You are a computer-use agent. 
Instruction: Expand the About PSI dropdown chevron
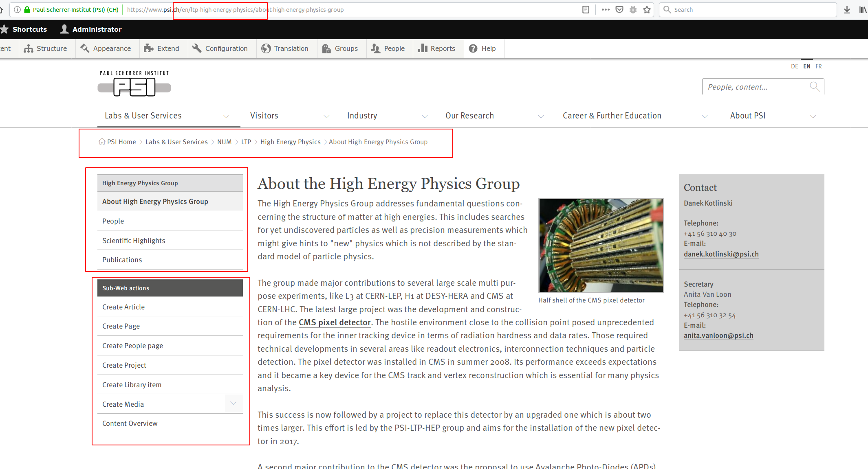tap(813, 116)
